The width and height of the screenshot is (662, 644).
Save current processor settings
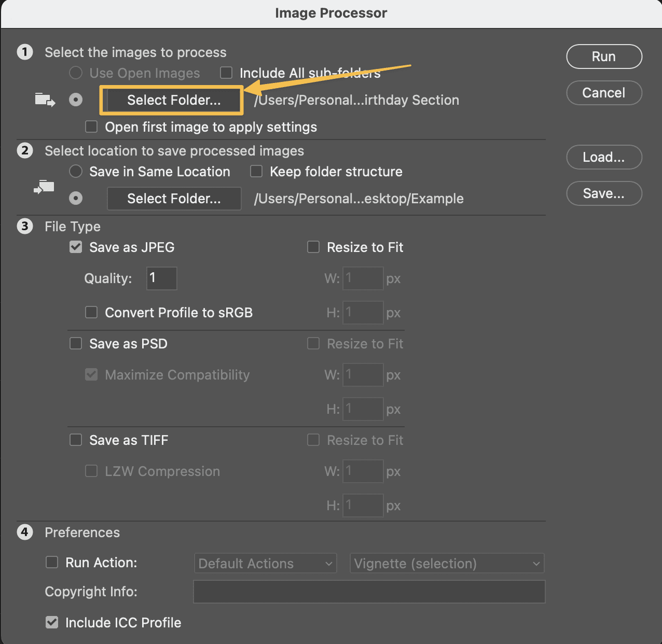[604, 193]
